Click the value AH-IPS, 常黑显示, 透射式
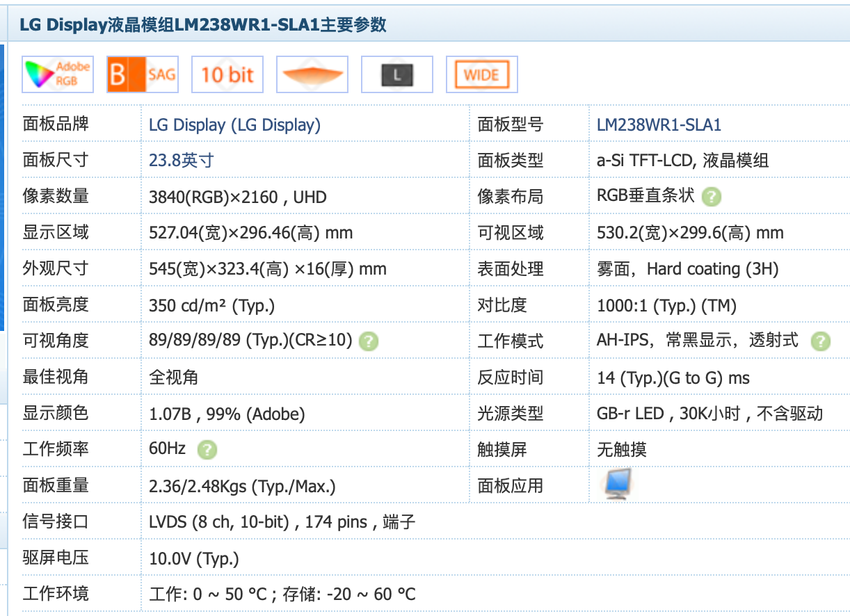Screen dimensions: 850x616 [698, 341]
